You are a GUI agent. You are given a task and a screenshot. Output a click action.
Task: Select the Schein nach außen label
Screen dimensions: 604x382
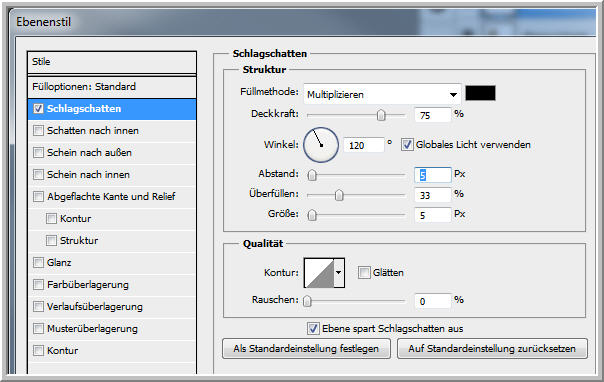pyautogui.click(x=89, y=152)
